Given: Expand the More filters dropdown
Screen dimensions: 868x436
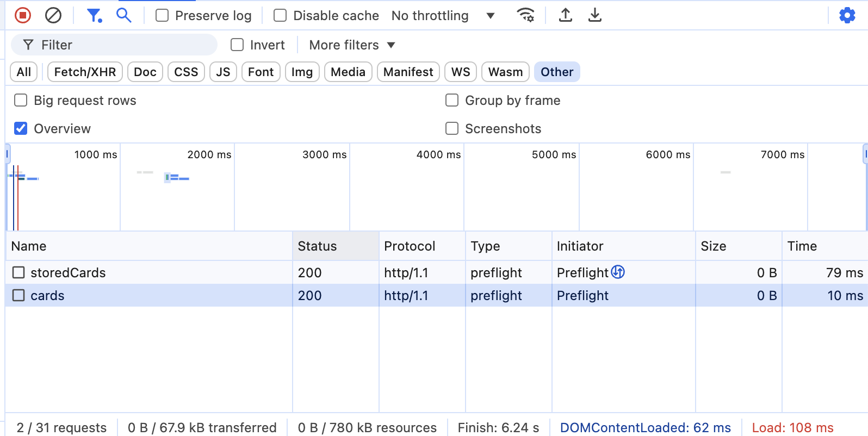Looking at the screenshot, I should tap(352, 45).
